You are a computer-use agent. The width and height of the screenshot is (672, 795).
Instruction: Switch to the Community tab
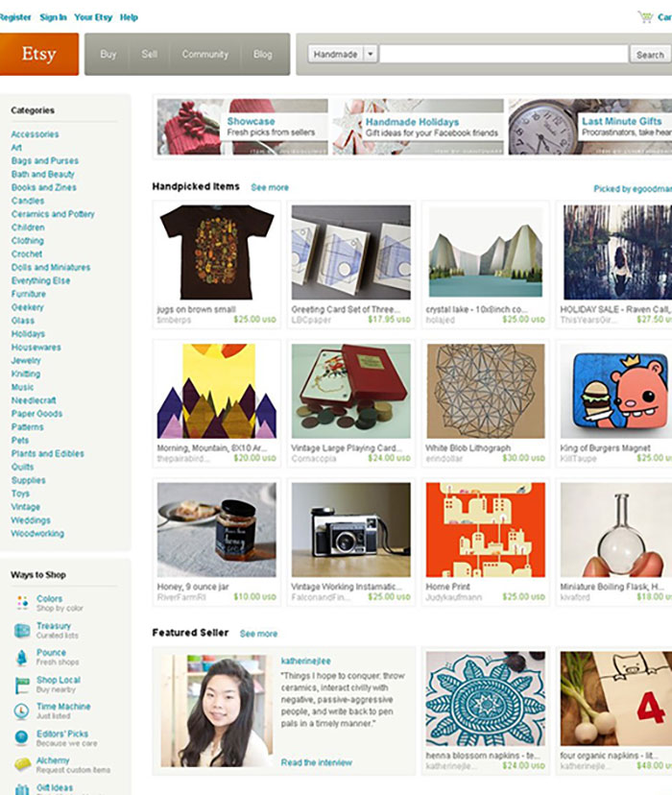(204, 55)
